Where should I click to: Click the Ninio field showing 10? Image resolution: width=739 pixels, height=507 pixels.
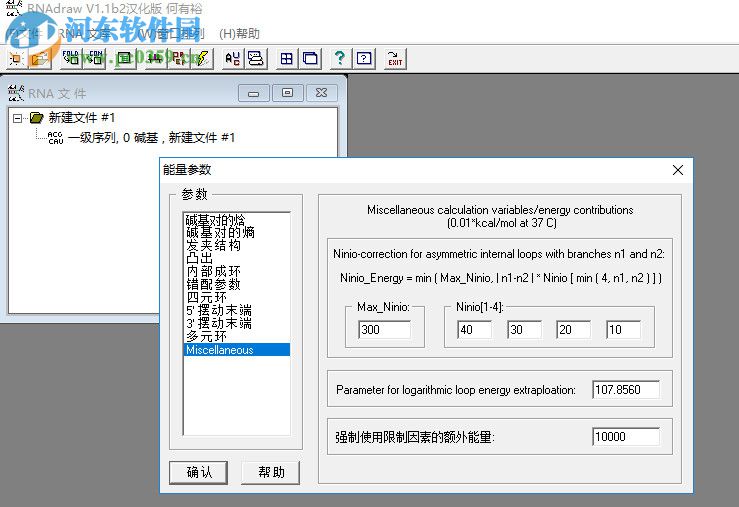[x=623, y=329]
